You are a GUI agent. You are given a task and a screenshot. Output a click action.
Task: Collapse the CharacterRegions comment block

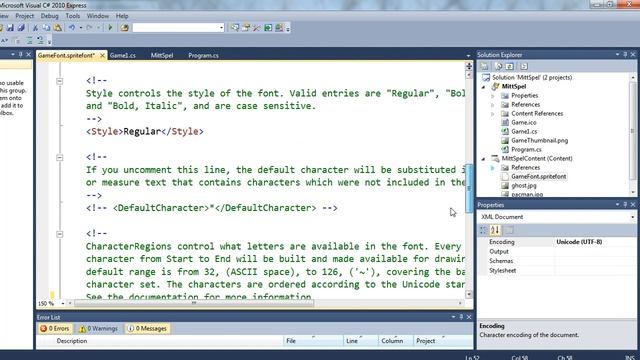60,234
